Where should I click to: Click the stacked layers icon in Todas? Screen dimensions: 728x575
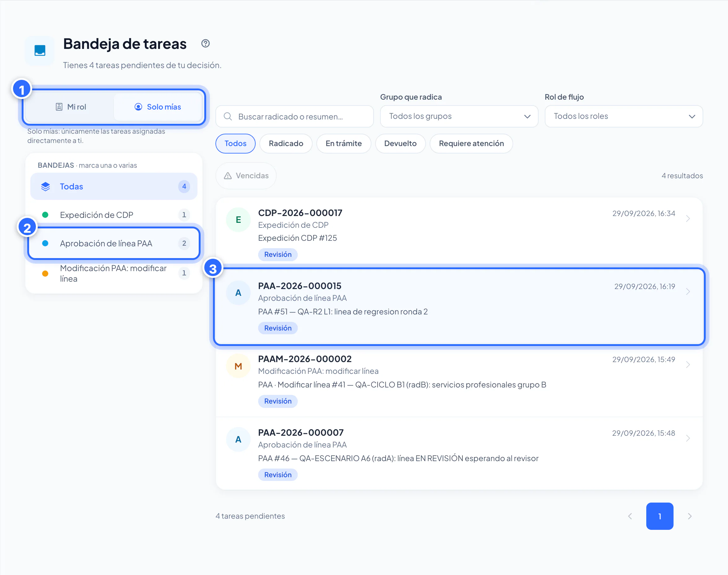pos(45,187)
